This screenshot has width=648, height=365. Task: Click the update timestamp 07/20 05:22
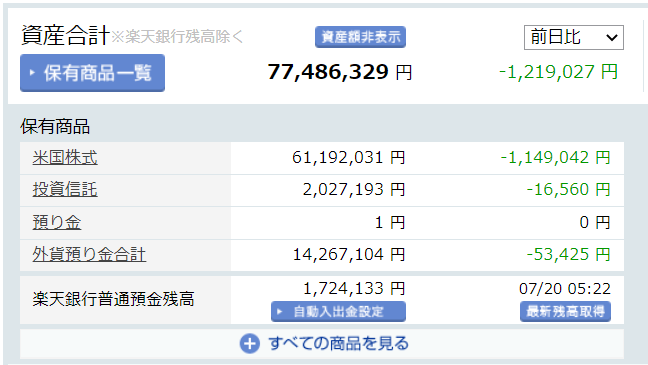click(565, 289)
